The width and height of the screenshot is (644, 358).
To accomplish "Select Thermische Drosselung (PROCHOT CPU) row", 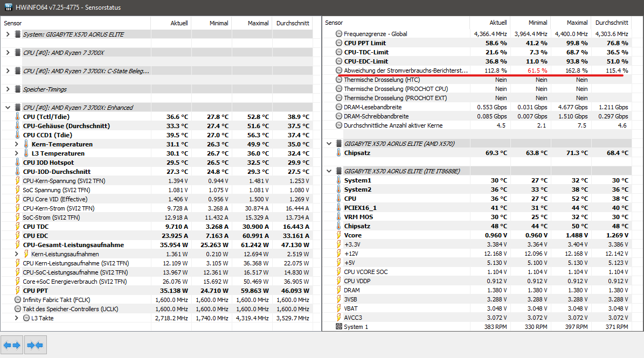I will click(x=477, y=89).
